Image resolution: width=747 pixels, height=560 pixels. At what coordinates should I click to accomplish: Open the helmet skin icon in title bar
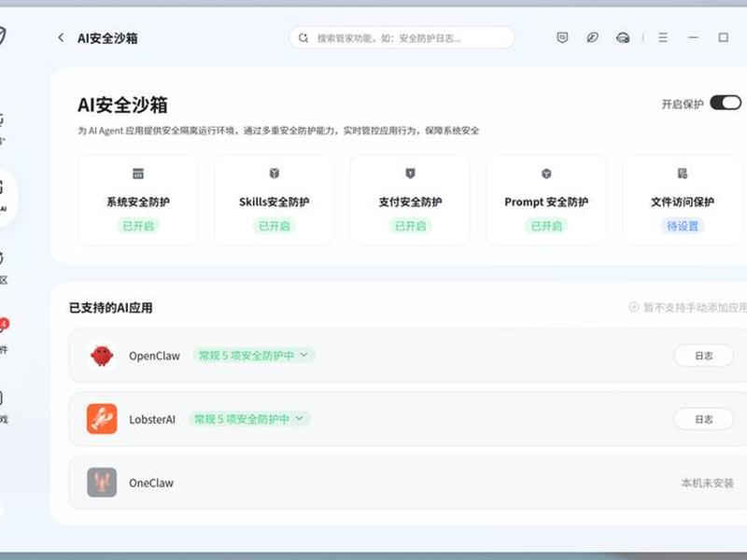[623, 37]
